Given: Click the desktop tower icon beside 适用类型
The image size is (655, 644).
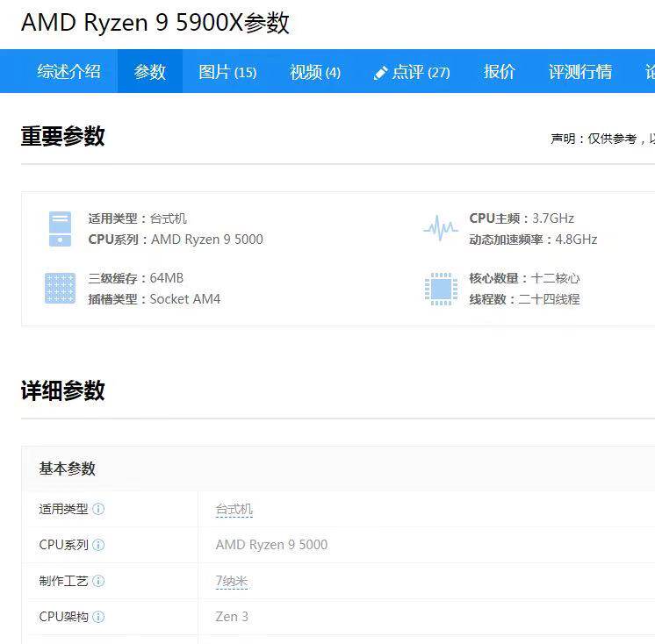Looking at the screenshot, I should click(x=61, y=229).
